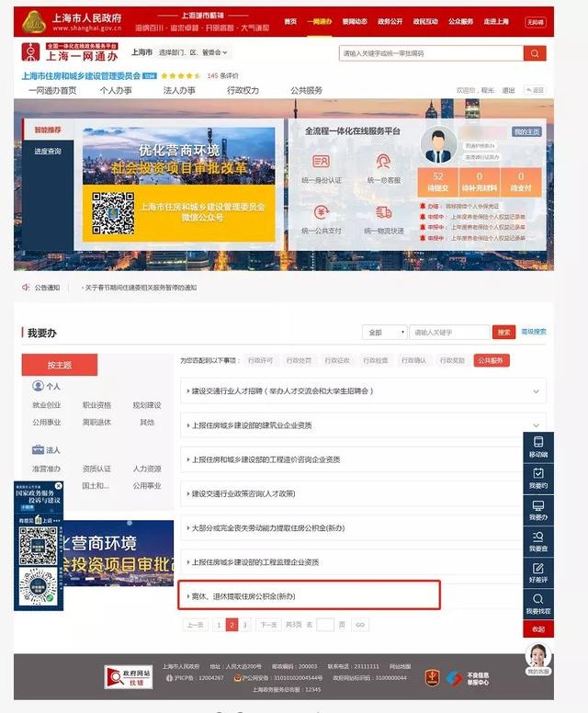
Task: Go to page 3
Action: pos(244,625)
